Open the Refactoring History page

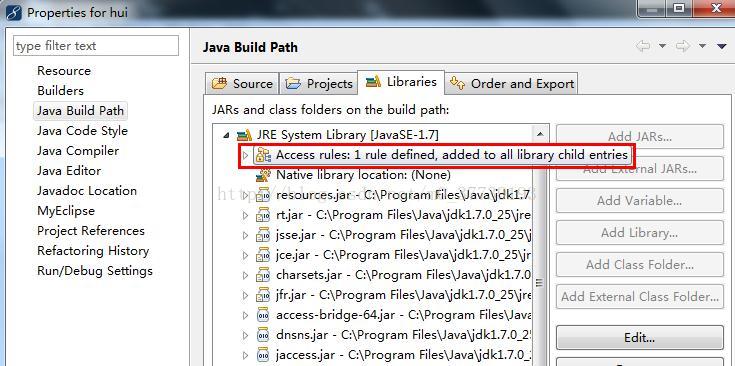93,251
